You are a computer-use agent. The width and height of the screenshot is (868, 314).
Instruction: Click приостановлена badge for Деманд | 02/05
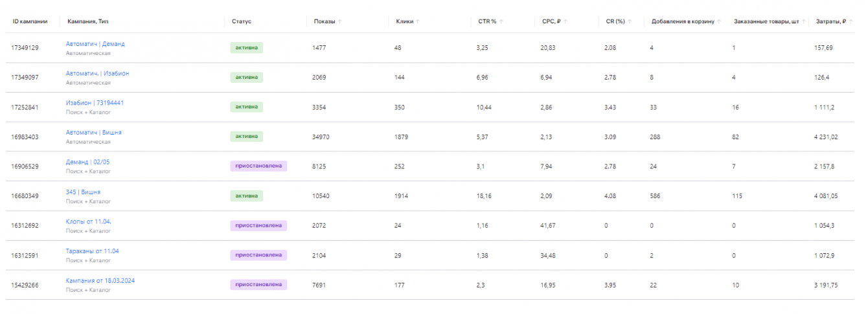pyautogui.click(x=258, y=166)
